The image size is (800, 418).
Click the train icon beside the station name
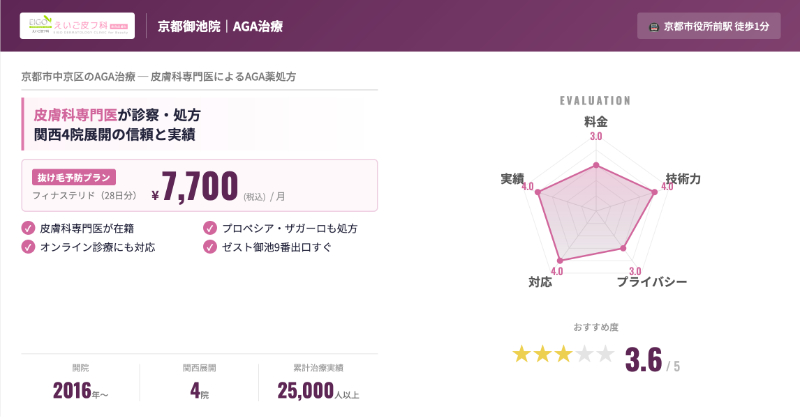pyautogui.click(x=653, y=26)
